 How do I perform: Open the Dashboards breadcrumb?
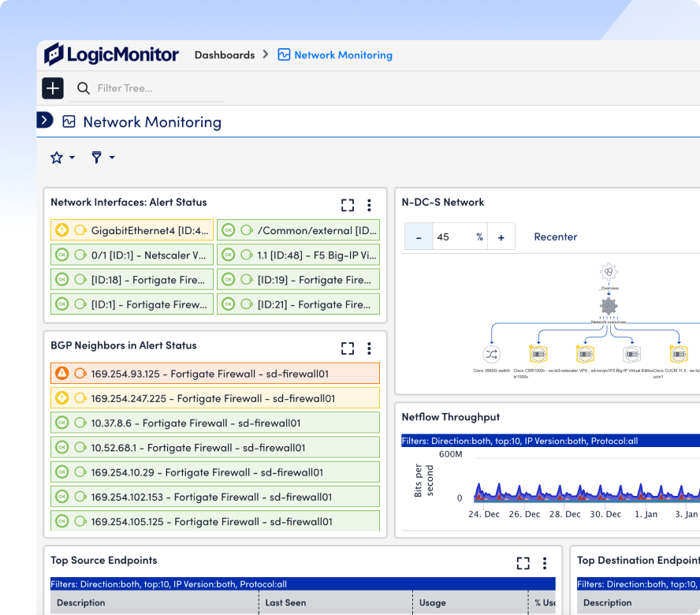click(x=225, y=55)
